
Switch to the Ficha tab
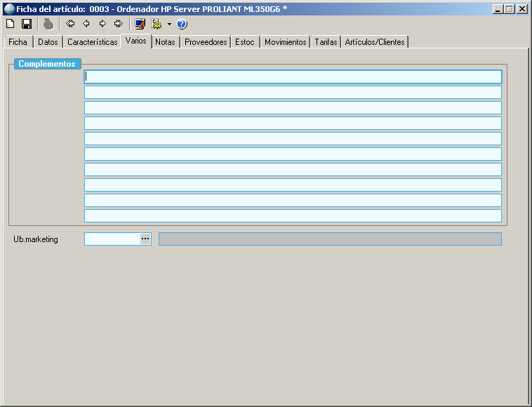point(18,42)
